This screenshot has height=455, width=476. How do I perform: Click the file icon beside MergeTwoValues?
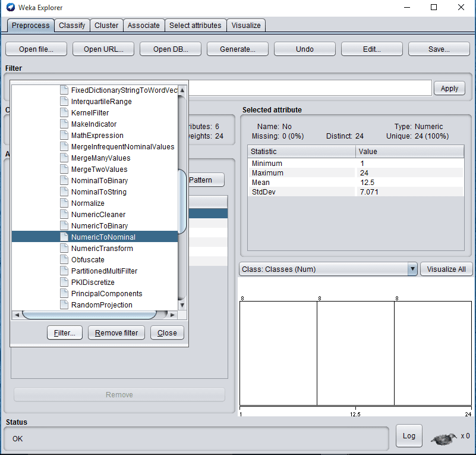64,169
